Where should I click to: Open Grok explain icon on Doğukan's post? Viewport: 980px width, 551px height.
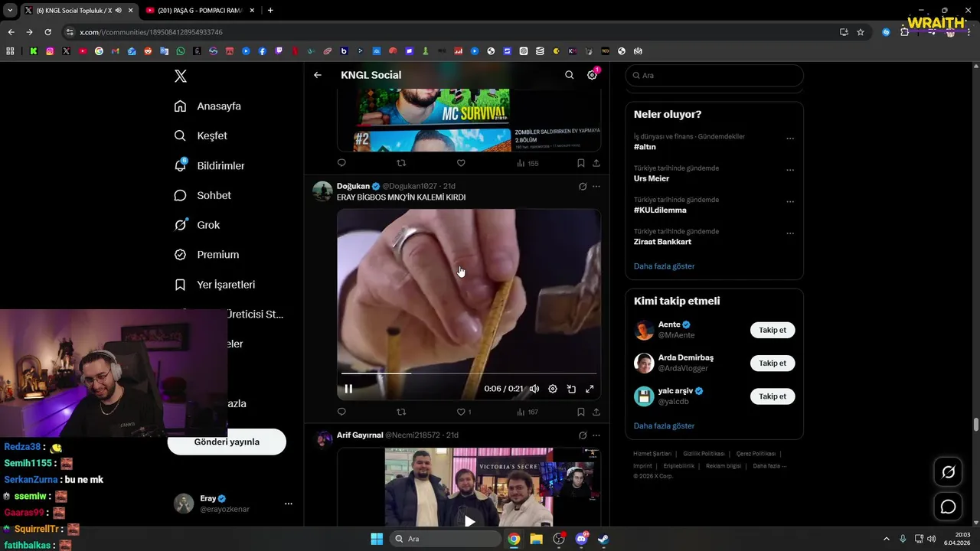point(583,186)
